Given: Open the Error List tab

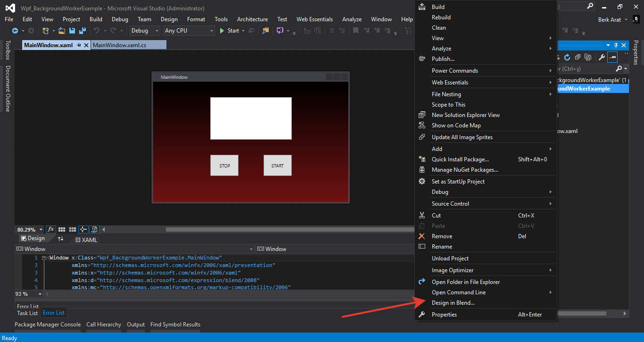Looking at the screenshot, I should (54, 313).
